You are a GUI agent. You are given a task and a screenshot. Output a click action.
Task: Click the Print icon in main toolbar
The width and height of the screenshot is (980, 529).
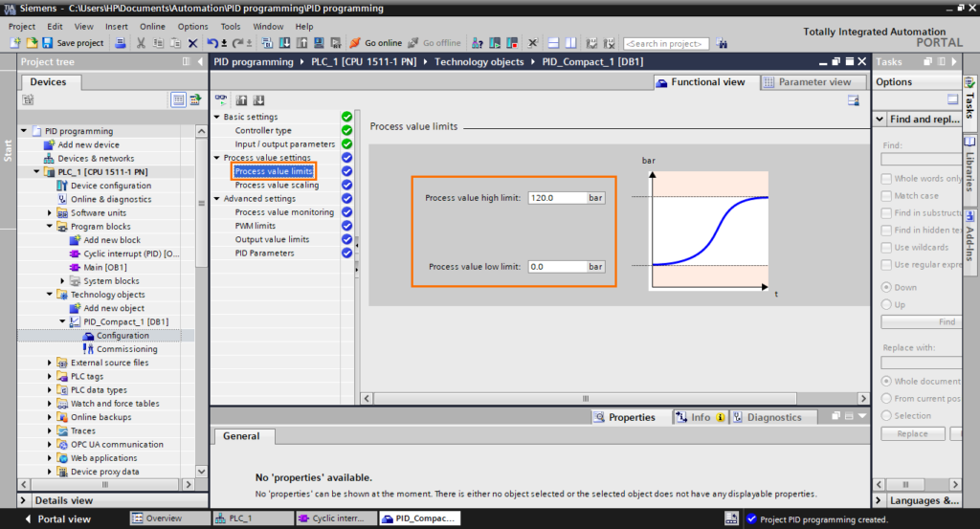pos(121,43)
